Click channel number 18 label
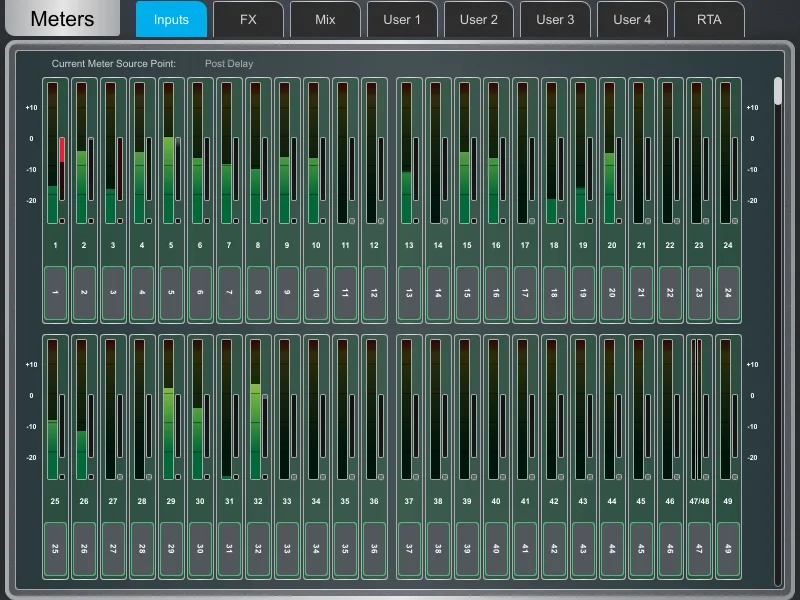The height and width of the screenshot is (600, 800). [x=554, y=245]
